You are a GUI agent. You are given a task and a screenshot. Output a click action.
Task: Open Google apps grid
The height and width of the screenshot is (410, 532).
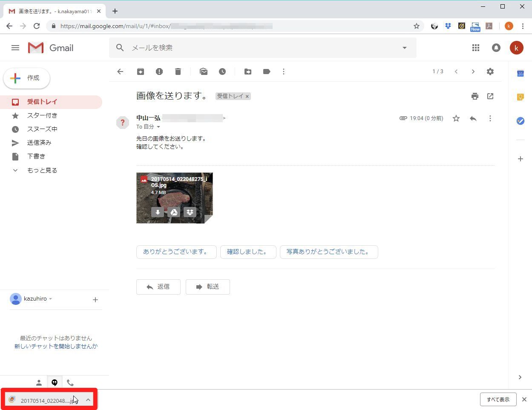pos(476,48)
